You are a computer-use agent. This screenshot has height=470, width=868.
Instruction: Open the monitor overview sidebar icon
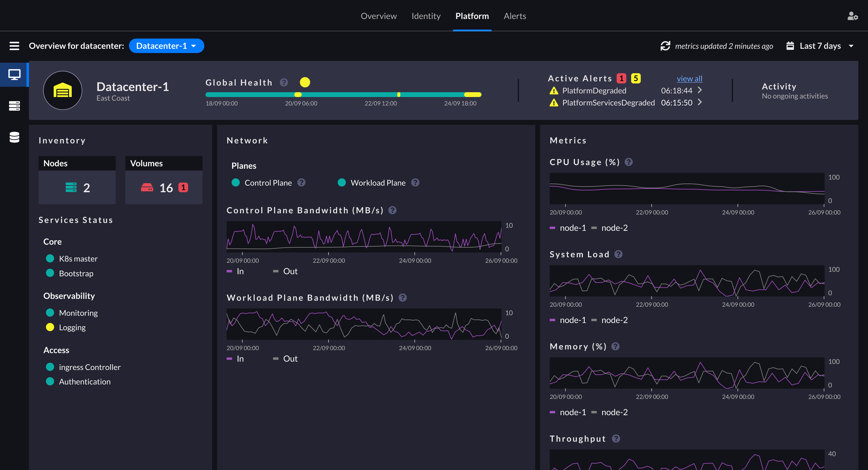[14, 74]
